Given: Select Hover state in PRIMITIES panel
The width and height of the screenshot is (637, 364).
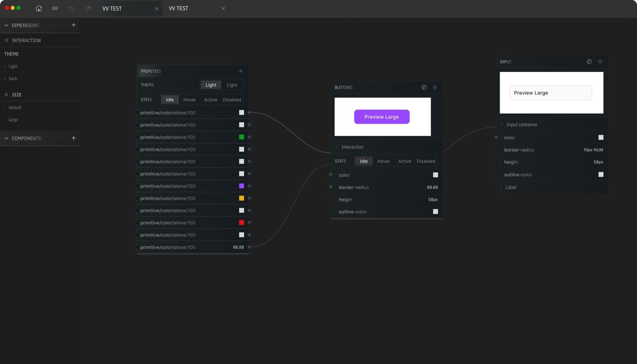Looking at the screenshot, I should click(190, 100).
